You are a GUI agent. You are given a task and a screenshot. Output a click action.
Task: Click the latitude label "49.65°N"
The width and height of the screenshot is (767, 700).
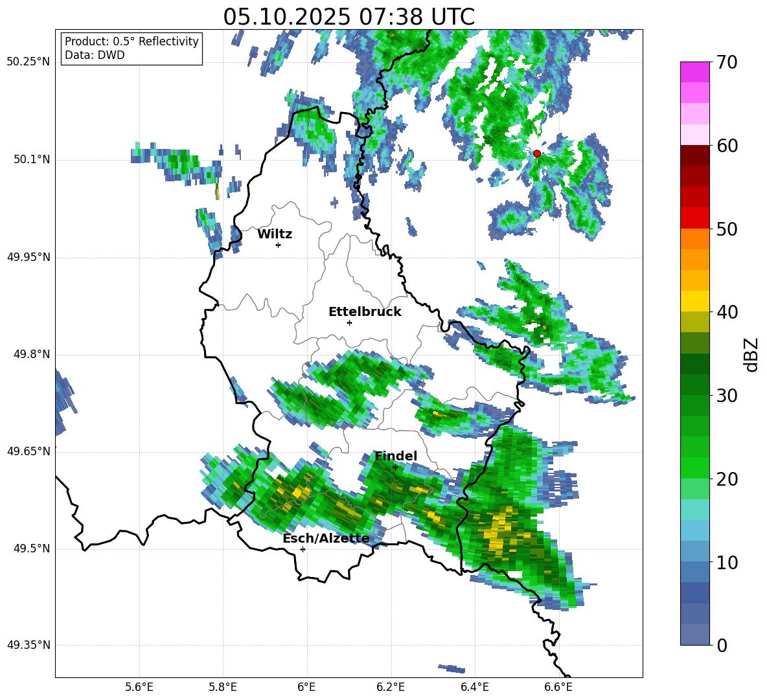click(x=29, y=451)
